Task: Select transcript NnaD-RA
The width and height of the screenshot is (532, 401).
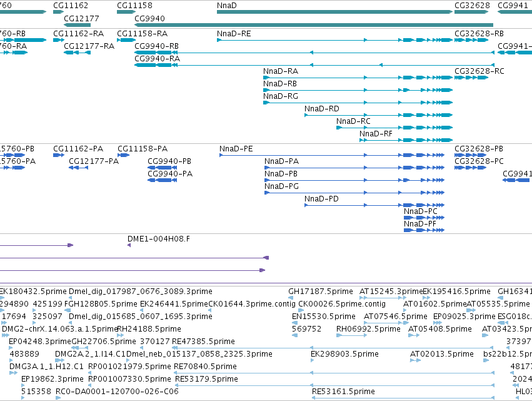Action: coord(281,71)
